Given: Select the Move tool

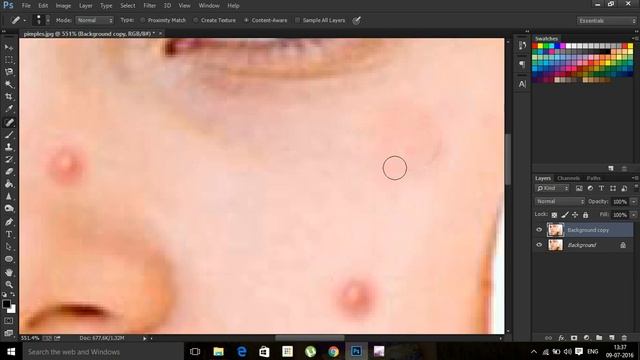Looking at the screenshot, I should pyautogui.click(x=9, y=48).
